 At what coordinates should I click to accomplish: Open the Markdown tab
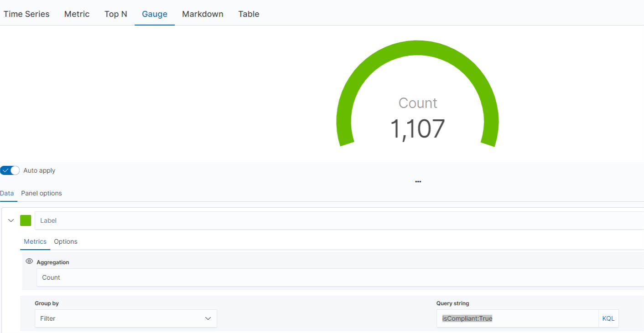[203, 14]
